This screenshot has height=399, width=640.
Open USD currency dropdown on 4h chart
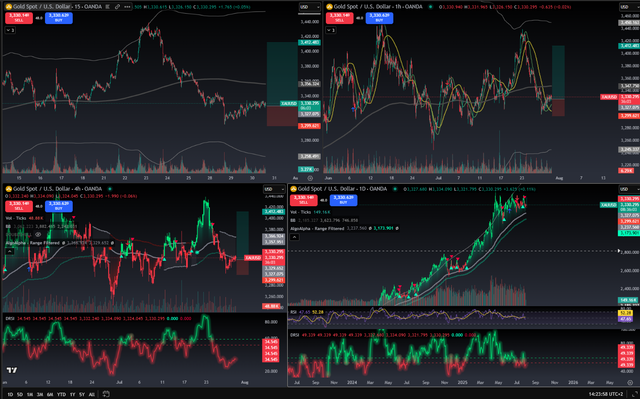[273, 189]
